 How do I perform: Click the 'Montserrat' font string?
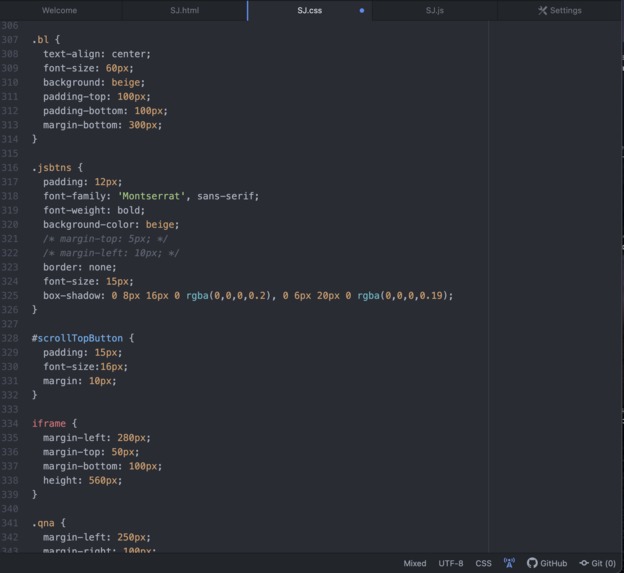pos(151,196)
